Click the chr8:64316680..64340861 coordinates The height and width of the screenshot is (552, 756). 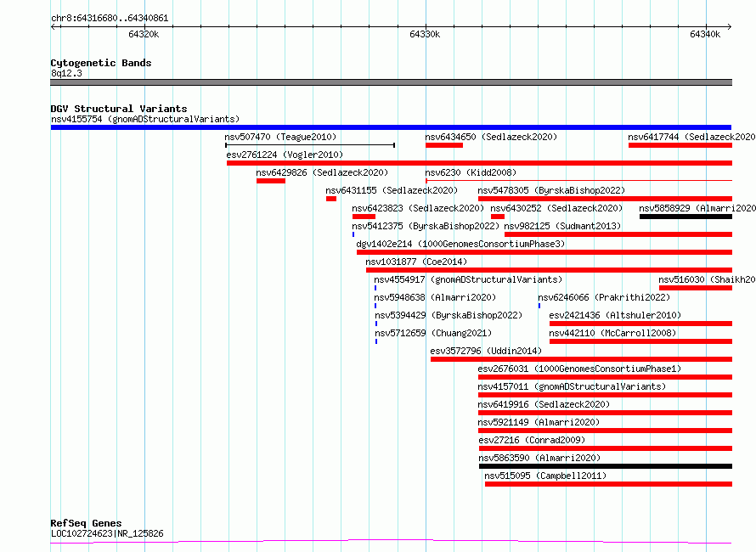110,19
